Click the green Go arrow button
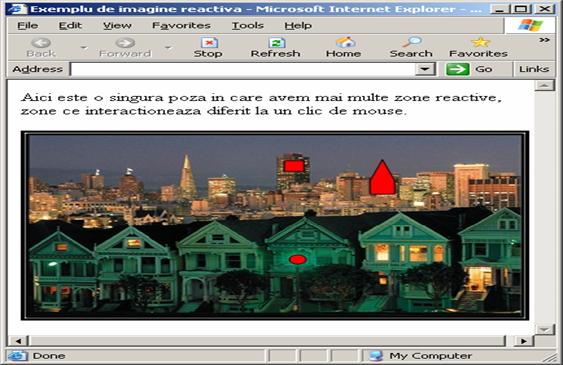The height and width of the screenshot is (365, 563). coord(457,69)
